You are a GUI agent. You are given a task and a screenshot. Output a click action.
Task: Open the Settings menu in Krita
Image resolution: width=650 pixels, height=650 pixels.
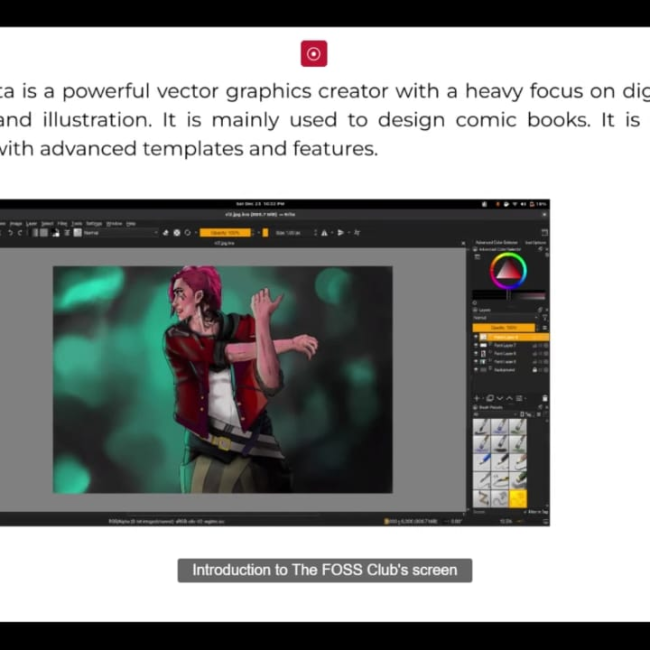click(x=94, y=223)
